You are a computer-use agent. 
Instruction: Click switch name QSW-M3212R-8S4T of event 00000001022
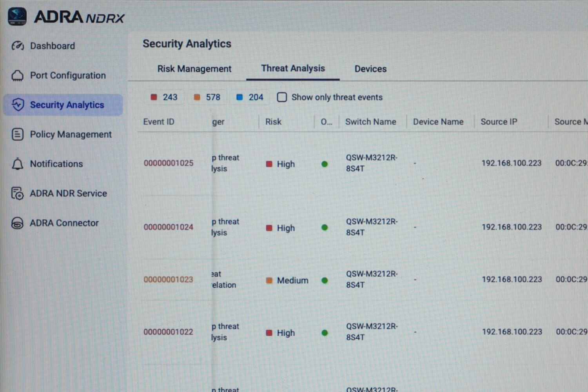coord(372,332)
